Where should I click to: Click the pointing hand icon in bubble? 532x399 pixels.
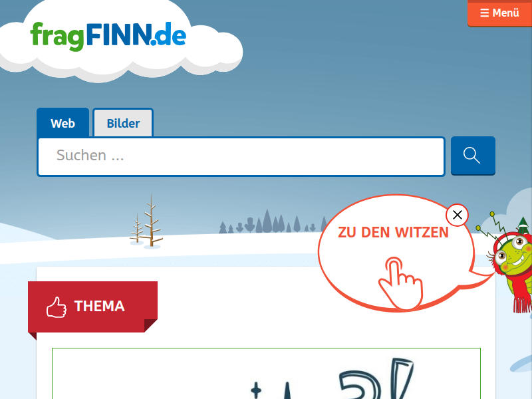click(x=402, y=283)
